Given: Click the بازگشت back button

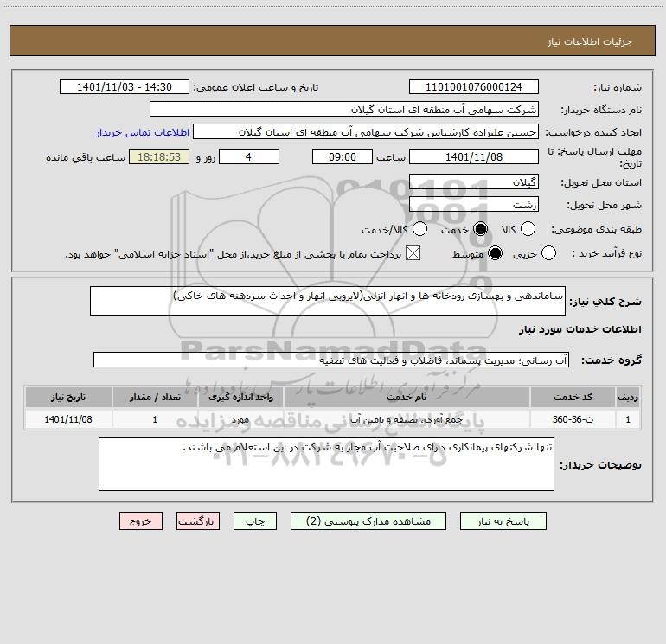Looking at the screenshot, I should (x=198, y=521).
